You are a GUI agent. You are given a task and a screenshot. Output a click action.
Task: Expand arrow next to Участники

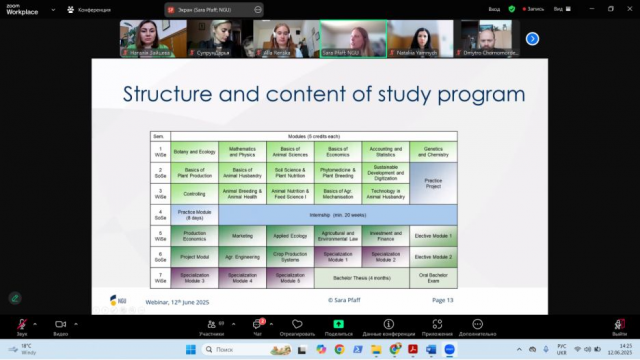point(233,324)
